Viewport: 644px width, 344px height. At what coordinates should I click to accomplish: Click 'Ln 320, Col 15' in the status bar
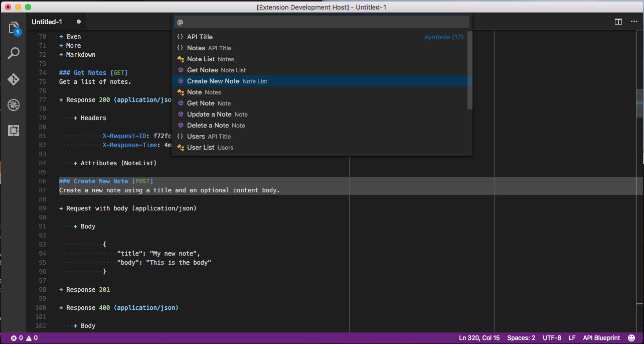pyautogui.click(x=479, y=338)
